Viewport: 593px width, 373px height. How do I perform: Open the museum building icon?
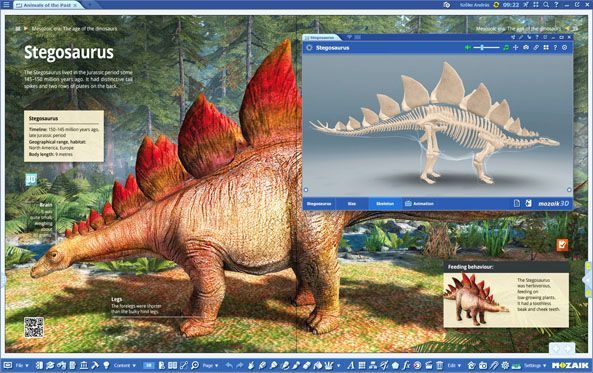(84, 365)
